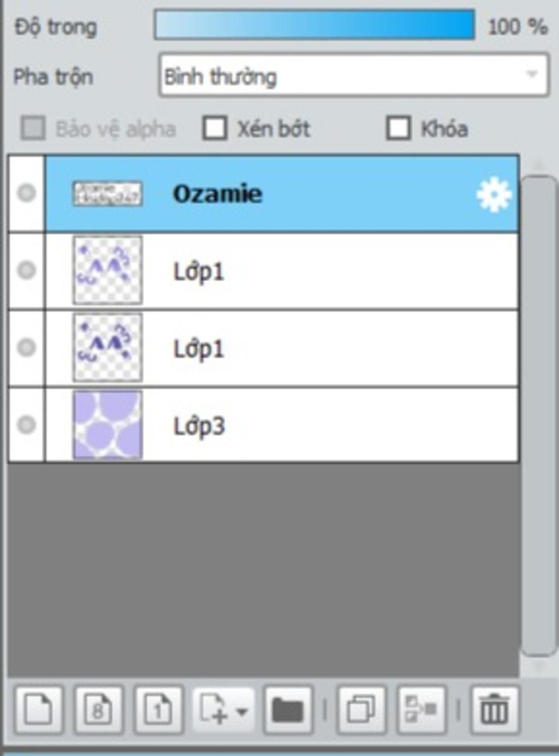The height and width of the screenshot is (756, 559).
Task: Click the second Lớp1 layer thumbnail
Action: tap(108, 347)
